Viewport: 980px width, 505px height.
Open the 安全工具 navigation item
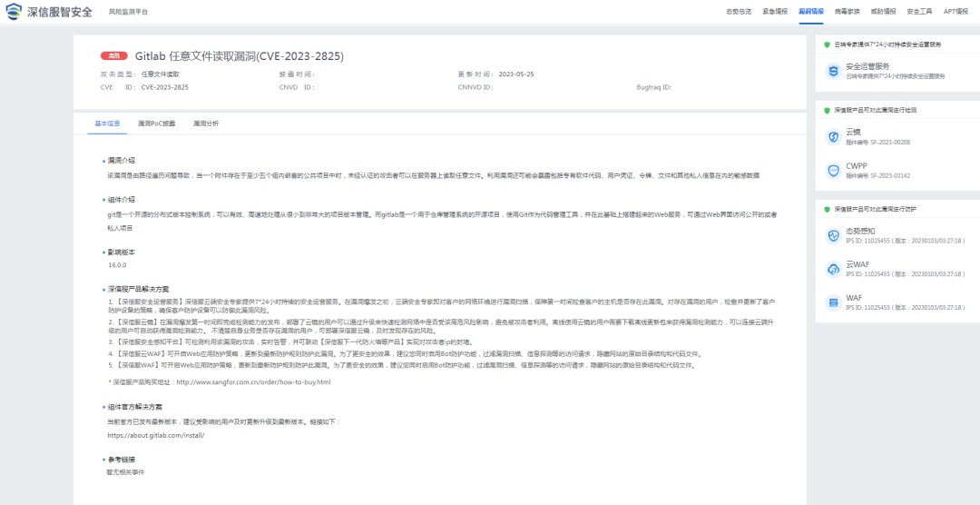click(919, 12)
